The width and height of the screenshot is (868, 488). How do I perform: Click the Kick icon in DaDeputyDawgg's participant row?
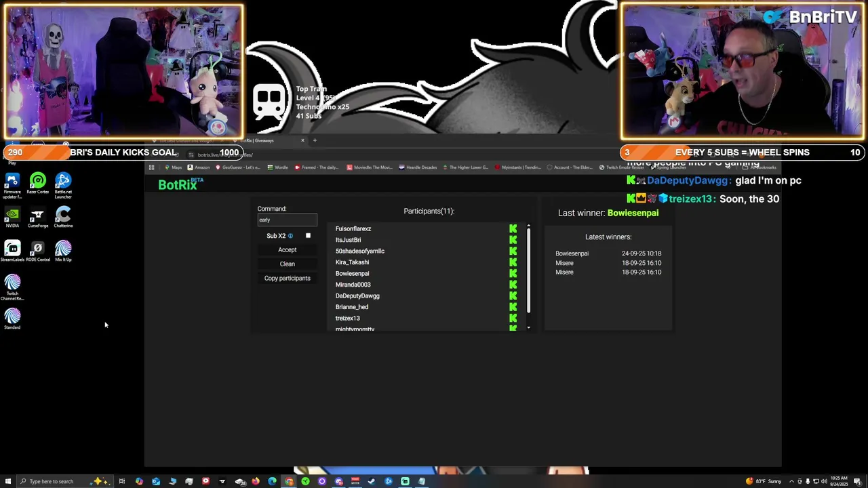pyautogui.click(x=513, y=296)
